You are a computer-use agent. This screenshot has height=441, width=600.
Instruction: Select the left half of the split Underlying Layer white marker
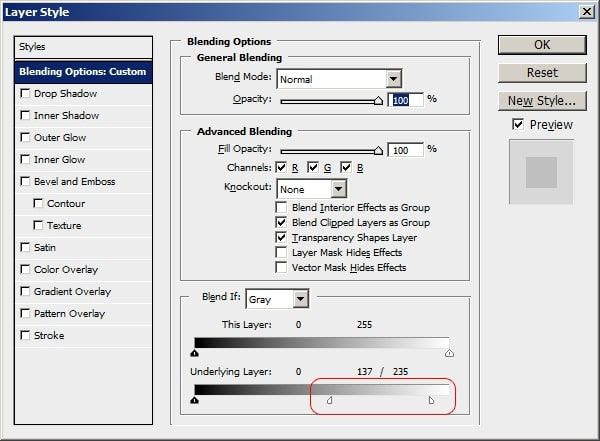[329, 400]
